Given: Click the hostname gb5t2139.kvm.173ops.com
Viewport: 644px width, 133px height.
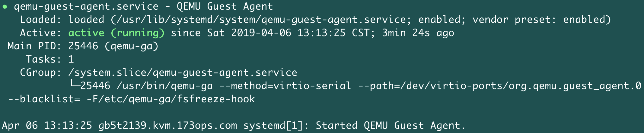Looking at the screenshot, I should 168,125.
